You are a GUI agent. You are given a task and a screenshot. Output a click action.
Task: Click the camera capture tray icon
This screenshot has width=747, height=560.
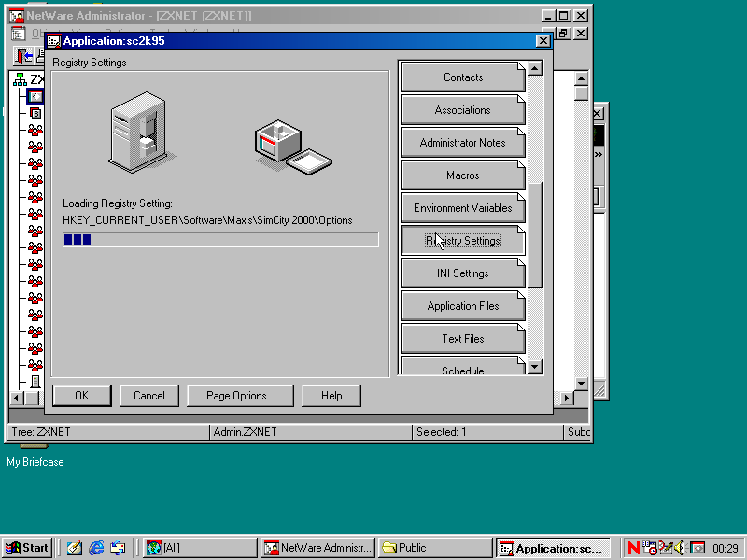coord(698,548)
